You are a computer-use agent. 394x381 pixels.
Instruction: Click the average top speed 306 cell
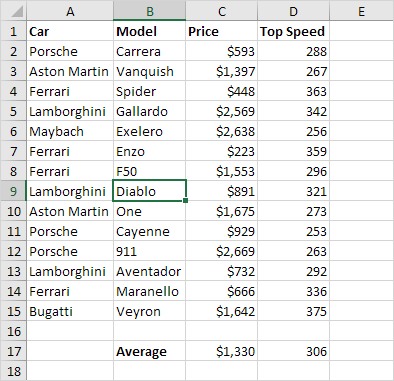[x=293, y=351]
